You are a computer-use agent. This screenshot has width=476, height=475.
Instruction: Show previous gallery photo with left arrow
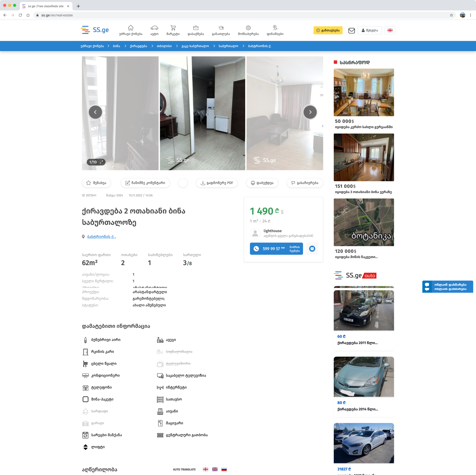pos(95,112)
